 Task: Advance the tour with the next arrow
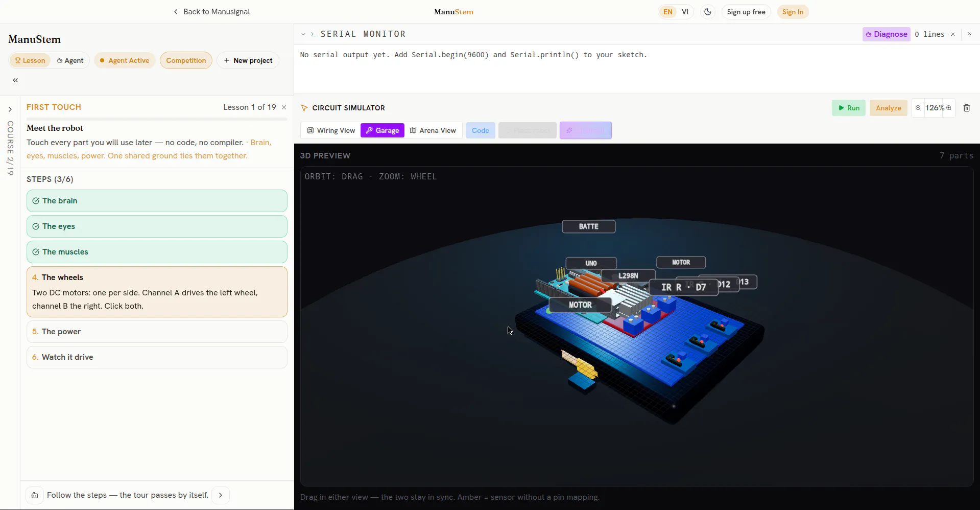221,495
